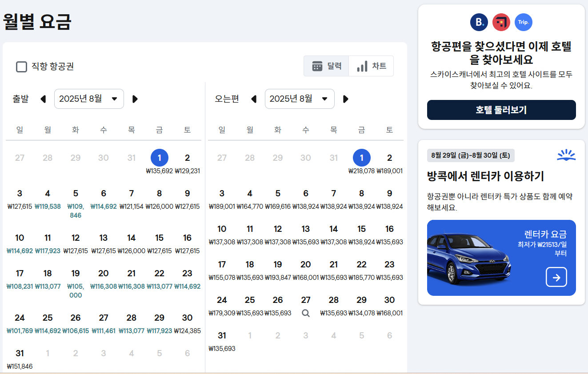Click the arrow icon on rental car card

(556, 277)
